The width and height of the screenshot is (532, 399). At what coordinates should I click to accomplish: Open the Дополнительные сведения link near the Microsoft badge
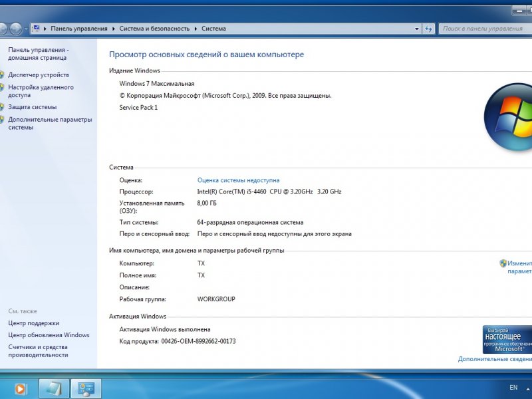pos(495,359)
